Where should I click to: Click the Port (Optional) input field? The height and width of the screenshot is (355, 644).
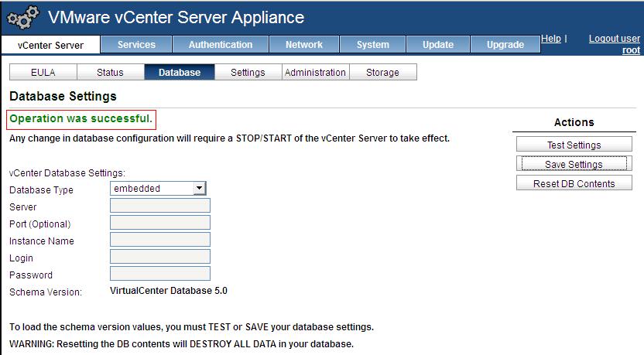160,223
